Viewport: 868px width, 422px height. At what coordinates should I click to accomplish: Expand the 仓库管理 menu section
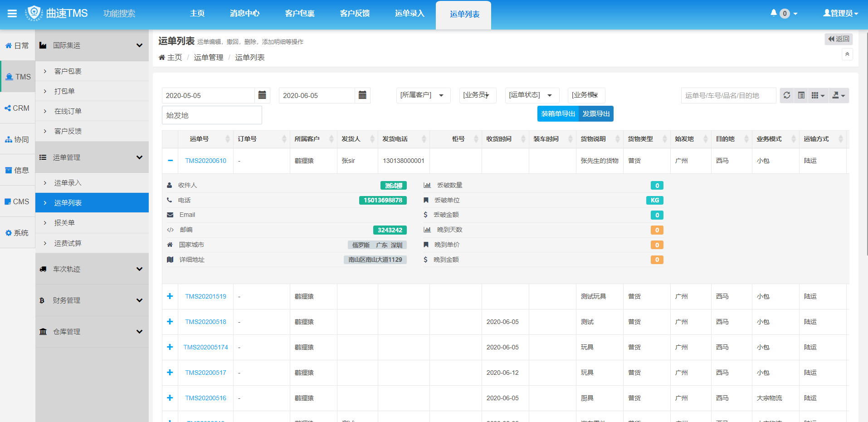tap(92, 332)
